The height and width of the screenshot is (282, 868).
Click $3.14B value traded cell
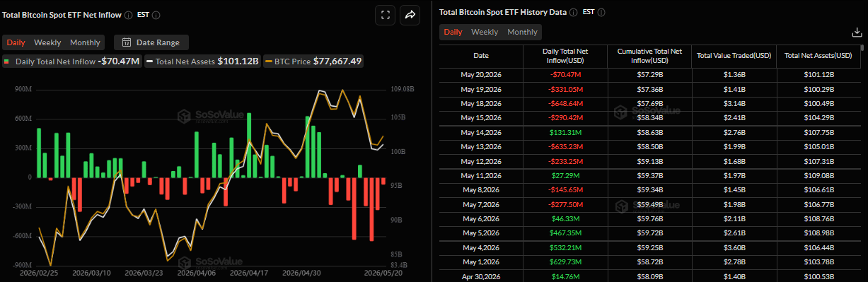pos(734,103)
